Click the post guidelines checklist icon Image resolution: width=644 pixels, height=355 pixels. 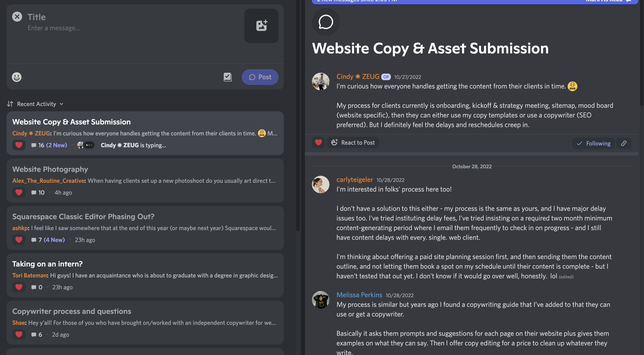coord(227,77)
